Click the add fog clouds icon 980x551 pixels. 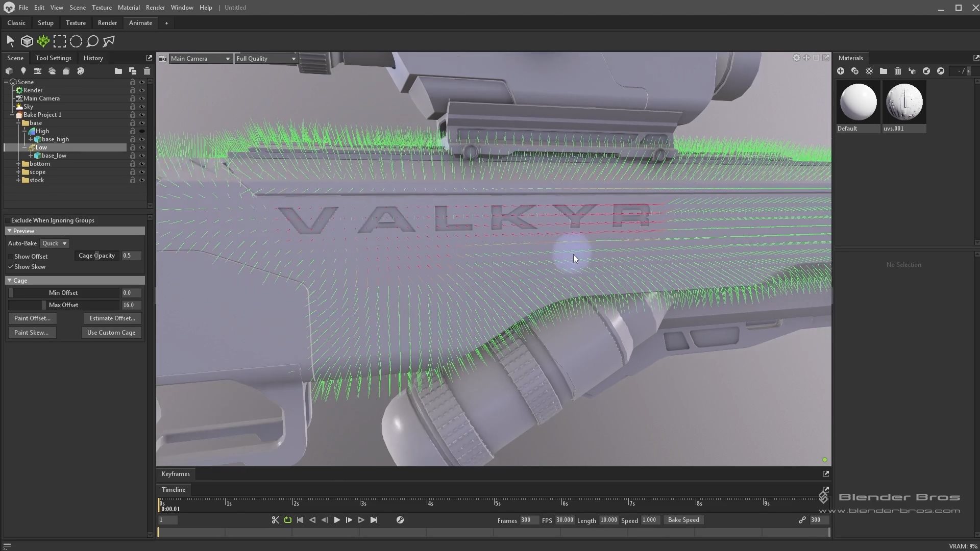click(x=52, y=71)
